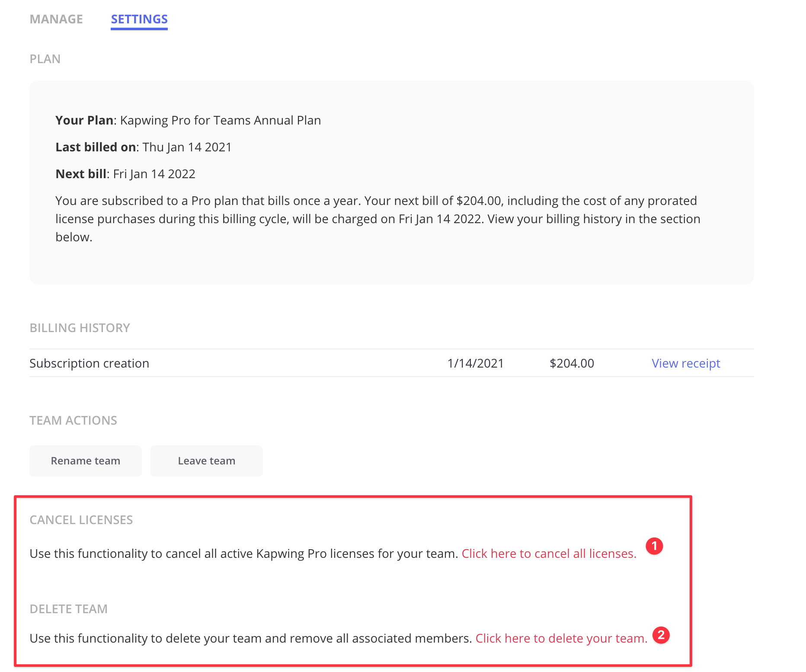Select the SETTINGS tab

(139, 19)
